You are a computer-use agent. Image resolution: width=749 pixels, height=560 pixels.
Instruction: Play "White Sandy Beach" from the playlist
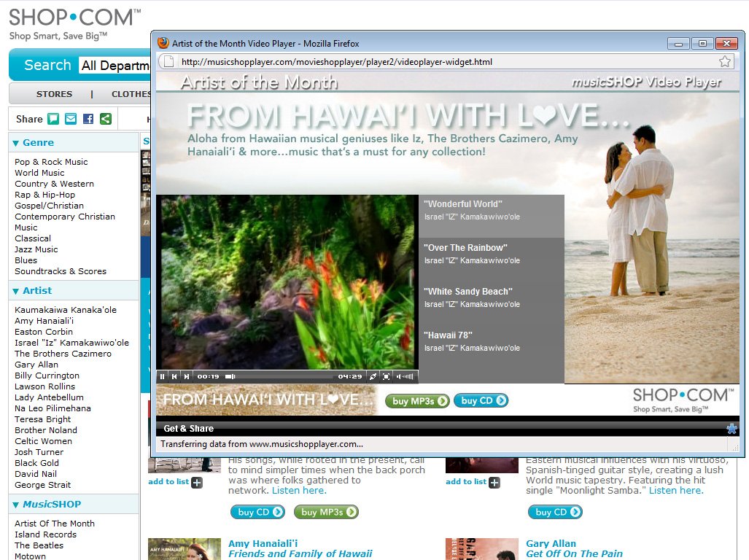tap(492, 303)
